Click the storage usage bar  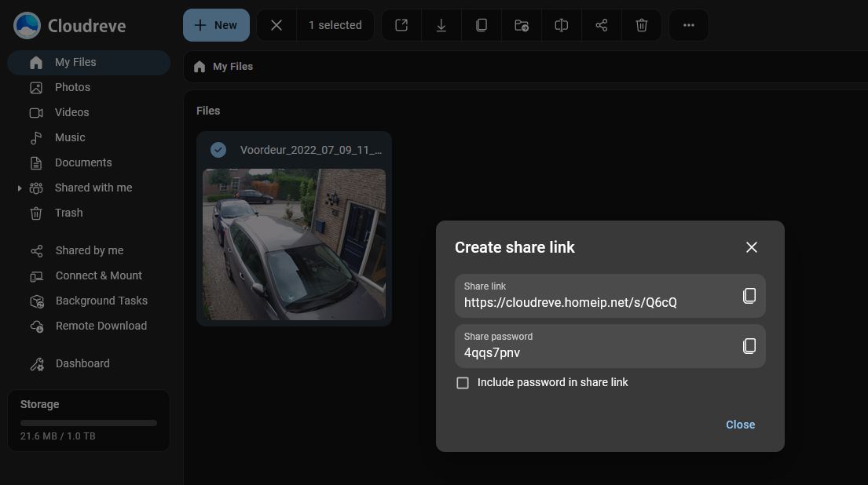[x=89, y=423]
